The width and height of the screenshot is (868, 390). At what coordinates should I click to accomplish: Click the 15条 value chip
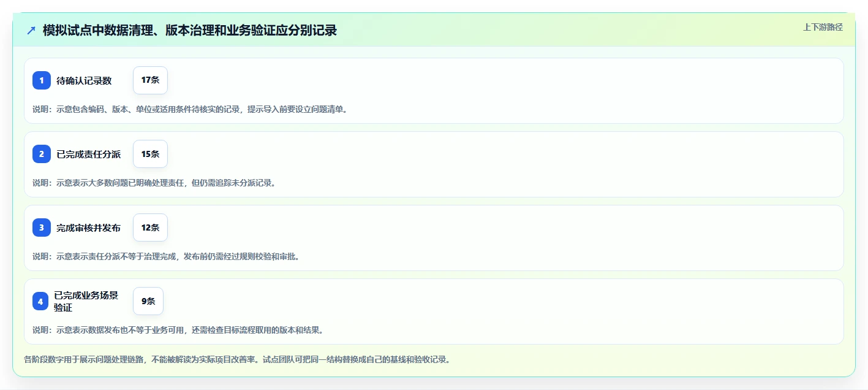[x=150, y=154]
